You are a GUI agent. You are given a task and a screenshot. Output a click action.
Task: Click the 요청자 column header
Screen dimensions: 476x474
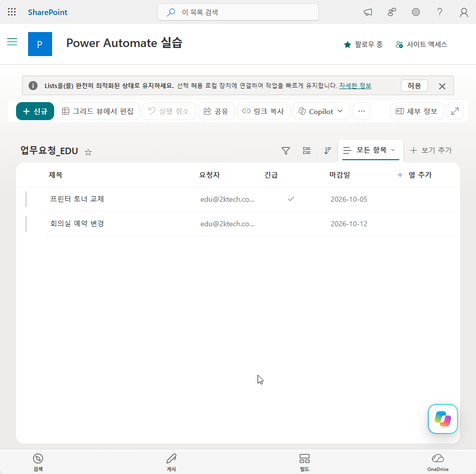(x=209, y=175)
